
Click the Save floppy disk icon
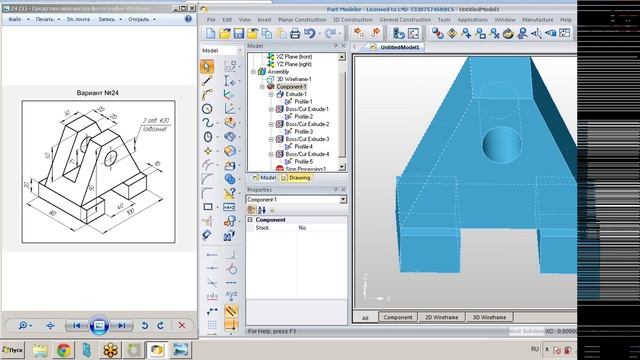click(238, 33)
